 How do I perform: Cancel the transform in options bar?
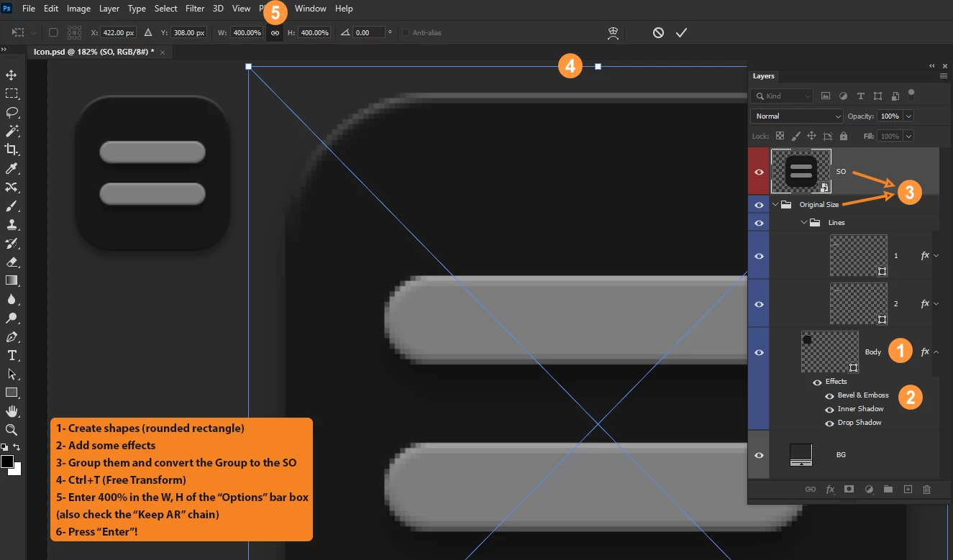(x=658, y=33)
